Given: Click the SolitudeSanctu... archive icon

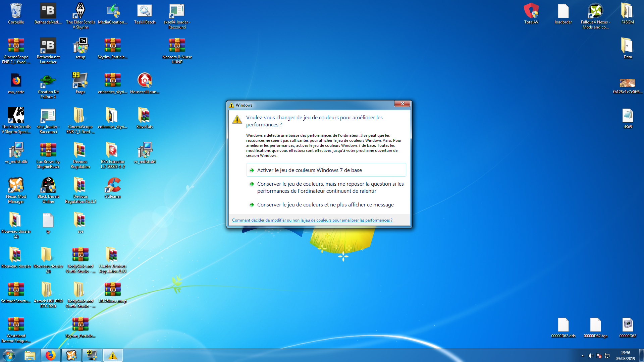Looking at the screenshot, I should 16,292.
